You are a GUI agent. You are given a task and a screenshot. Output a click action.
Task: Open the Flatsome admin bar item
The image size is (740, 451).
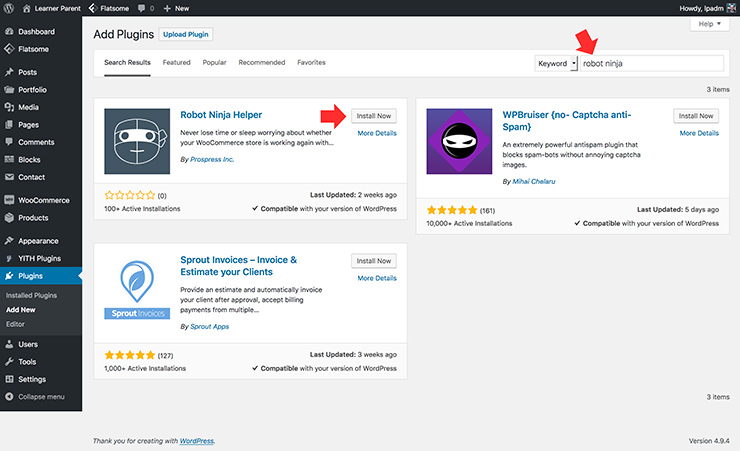109,8
